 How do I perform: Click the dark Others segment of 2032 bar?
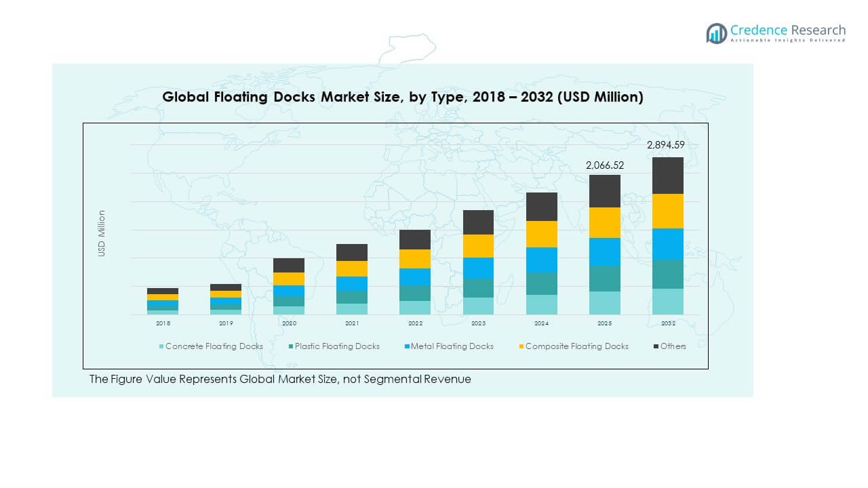[667, 176]
